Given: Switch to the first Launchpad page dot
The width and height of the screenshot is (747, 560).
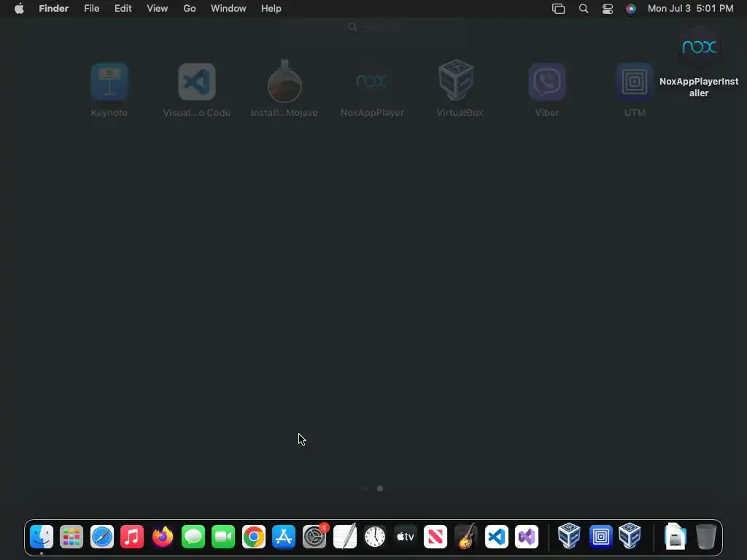Looking at the screenshot, I should pyautogui.click(x=366, y=488).
